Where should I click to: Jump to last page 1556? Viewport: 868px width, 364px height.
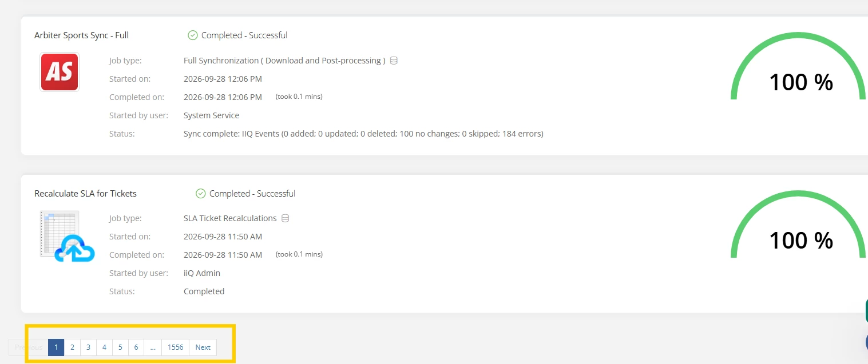(176, 347)
